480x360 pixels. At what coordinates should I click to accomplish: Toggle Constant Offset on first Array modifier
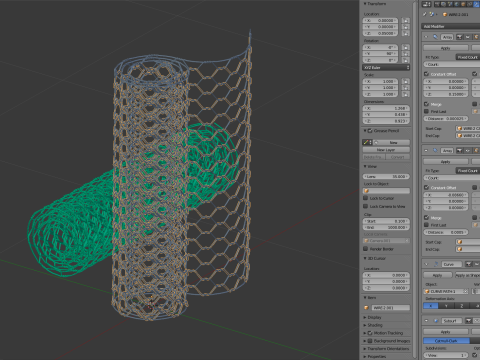click(x=426, y=74)
